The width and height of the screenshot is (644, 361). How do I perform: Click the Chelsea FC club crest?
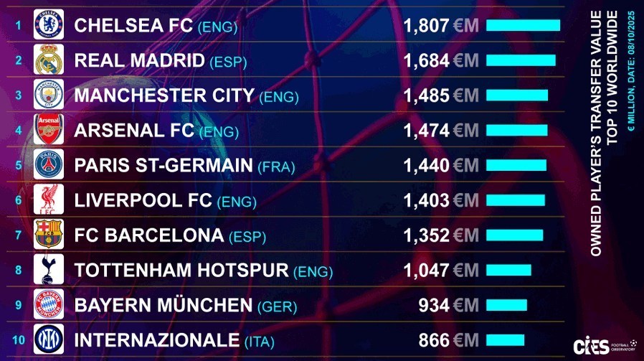point(49,25)
